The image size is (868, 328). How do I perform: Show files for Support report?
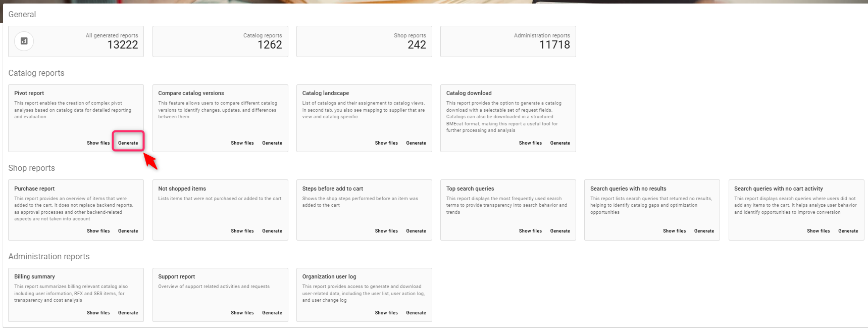[x=242, y=313]
